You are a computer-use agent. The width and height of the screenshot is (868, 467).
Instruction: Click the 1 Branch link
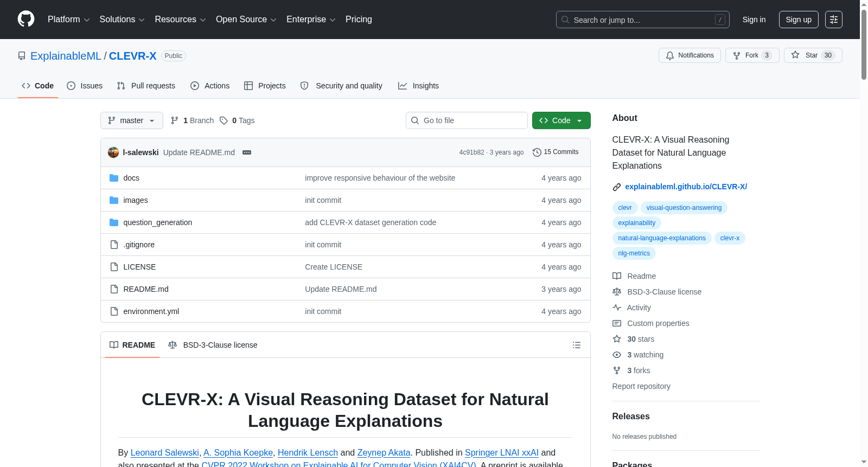[x=193, y=120]
